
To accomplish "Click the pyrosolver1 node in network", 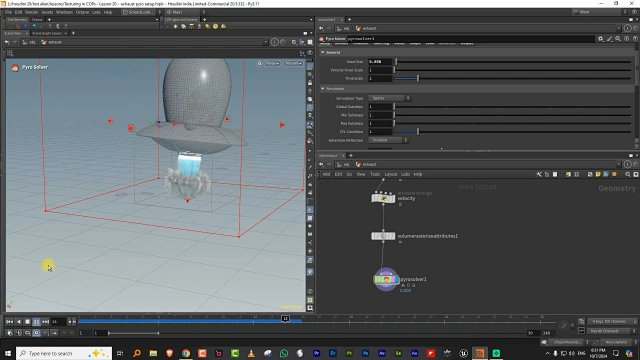I will coord(386,280).
